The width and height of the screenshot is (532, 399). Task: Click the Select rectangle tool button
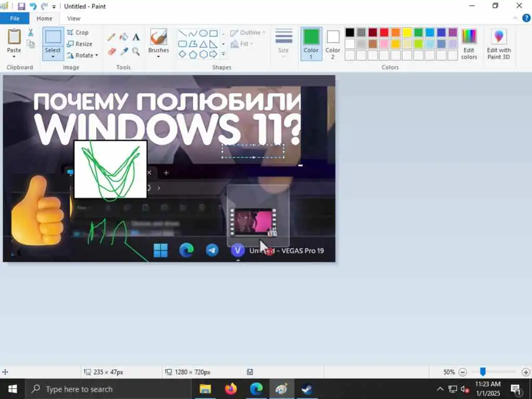[53, 37]
